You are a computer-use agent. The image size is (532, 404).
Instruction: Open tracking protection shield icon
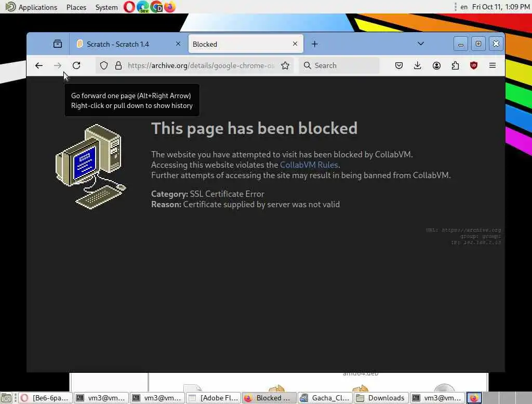coord(104,65)
